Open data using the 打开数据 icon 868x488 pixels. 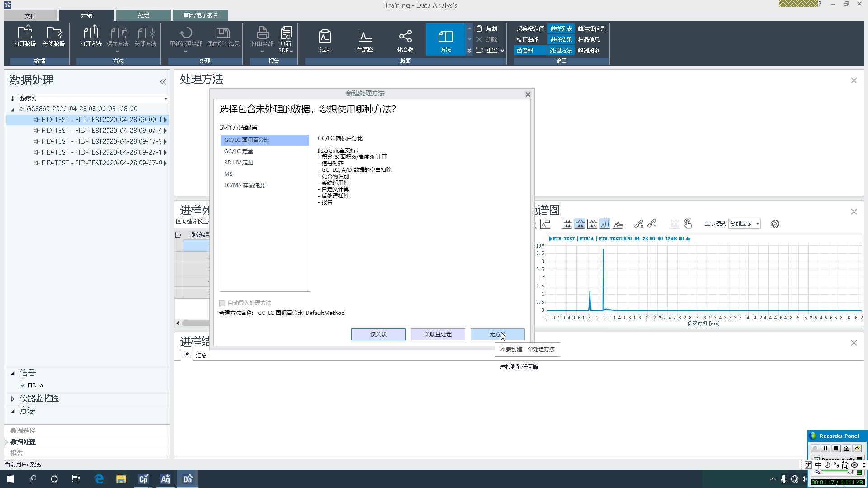pyautogui.click(x=25, y=36)
